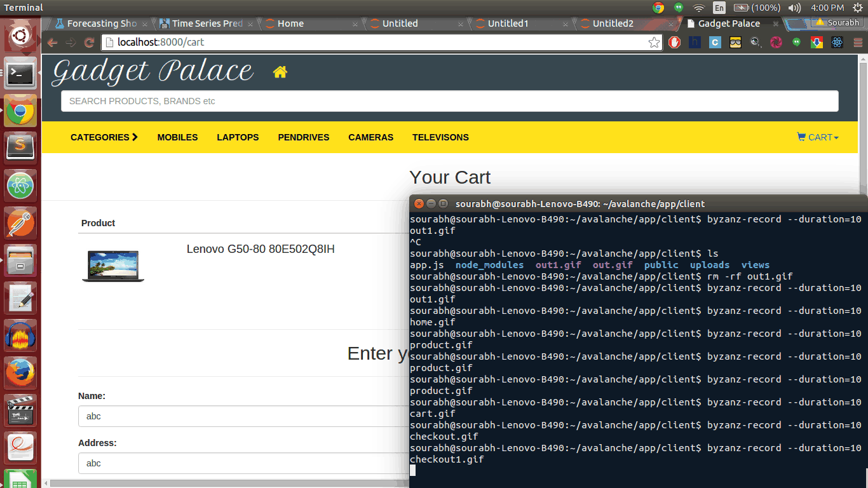
Task: Open the pink aperture extension icon
Action: 776,43
